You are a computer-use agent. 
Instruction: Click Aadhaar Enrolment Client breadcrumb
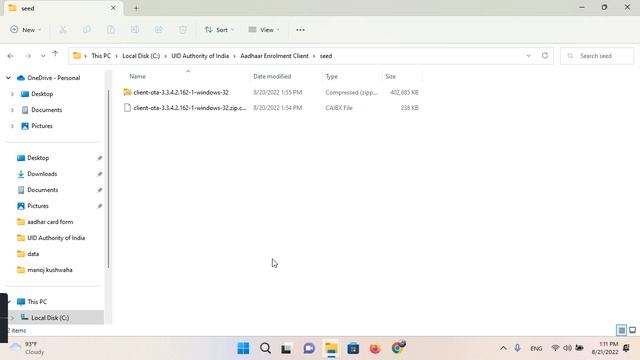pyautogui.click(x=274, y=56)
